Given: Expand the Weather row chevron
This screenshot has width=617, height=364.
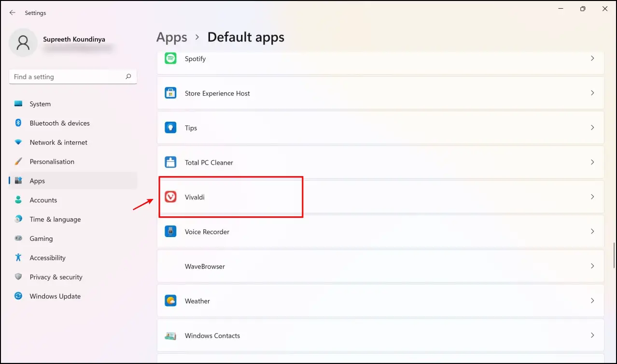Looking at the screenshot, I should pos(592,301).
